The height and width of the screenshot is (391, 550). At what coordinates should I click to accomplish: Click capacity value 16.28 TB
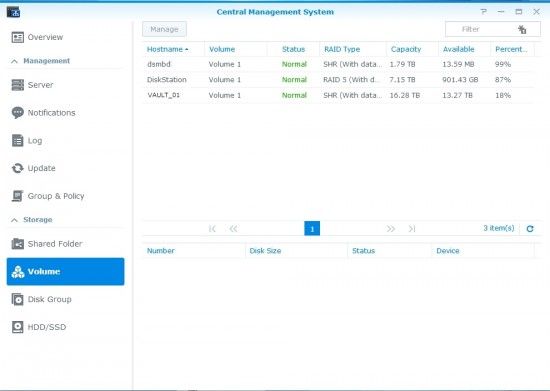405,95
